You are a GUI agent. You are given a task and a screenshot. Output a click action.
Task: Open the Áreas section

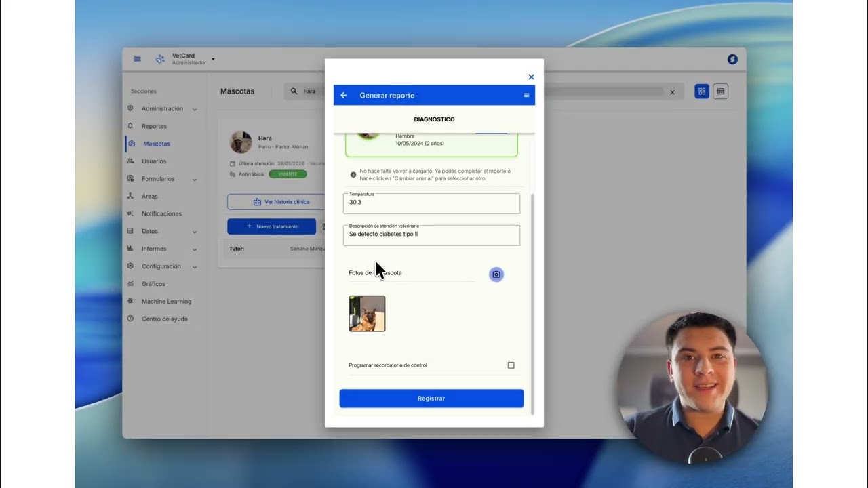150,197
